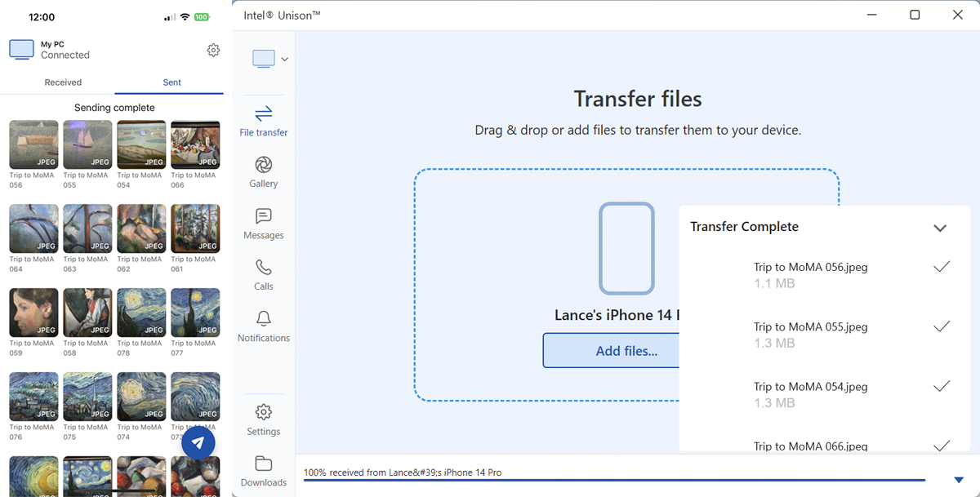
Task: Click the blue send button on the phone panel
Action: pos(198,442)
